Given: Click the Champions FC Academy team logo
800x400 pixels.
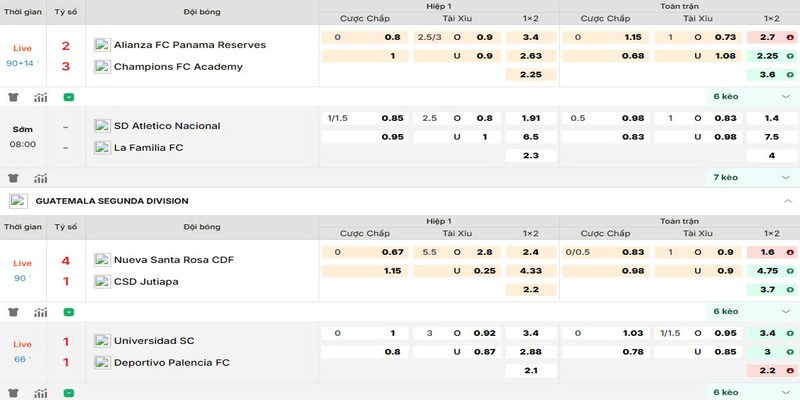Looking at the screenshot, I should click(x=102, y=66).
